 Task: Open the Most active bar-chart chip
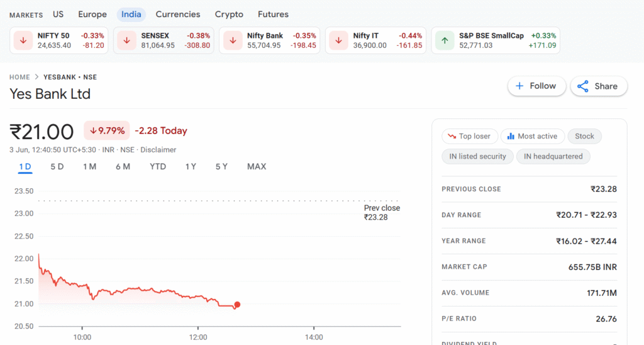tap(532, 136)
